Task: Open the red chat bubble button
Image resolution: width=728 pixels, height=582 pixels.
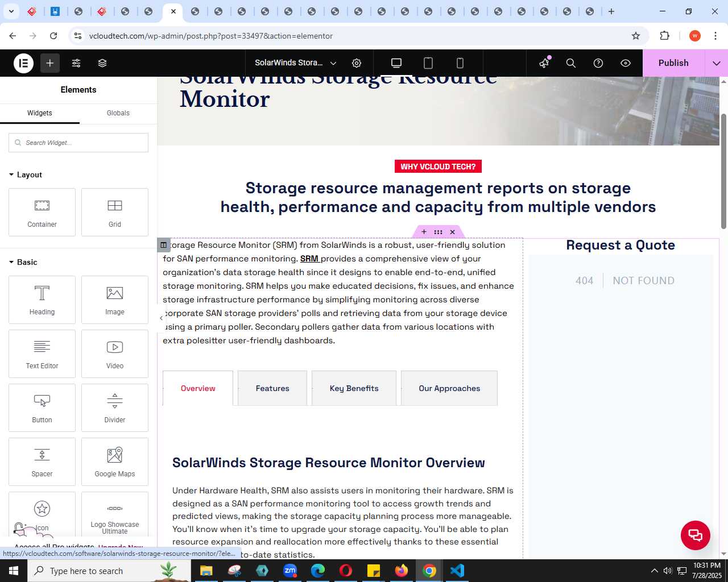Action: 696,535
